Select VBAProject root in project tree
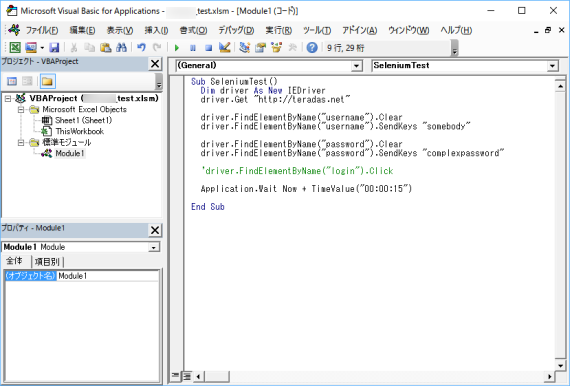Image resolution: width=570 pixels, height=386 pixels. click(94, 98)
